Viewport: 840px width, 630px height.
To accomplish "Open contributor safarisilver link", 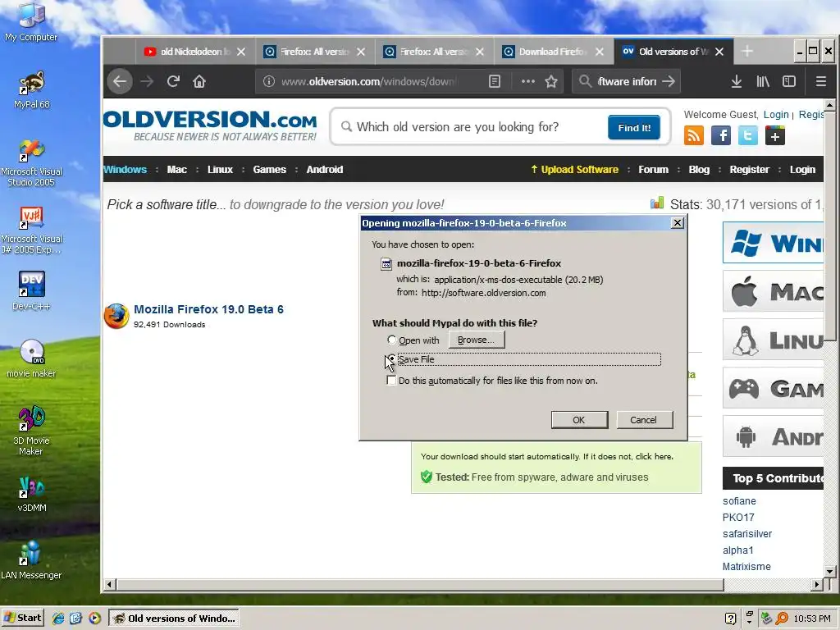I will click(747, 533).
